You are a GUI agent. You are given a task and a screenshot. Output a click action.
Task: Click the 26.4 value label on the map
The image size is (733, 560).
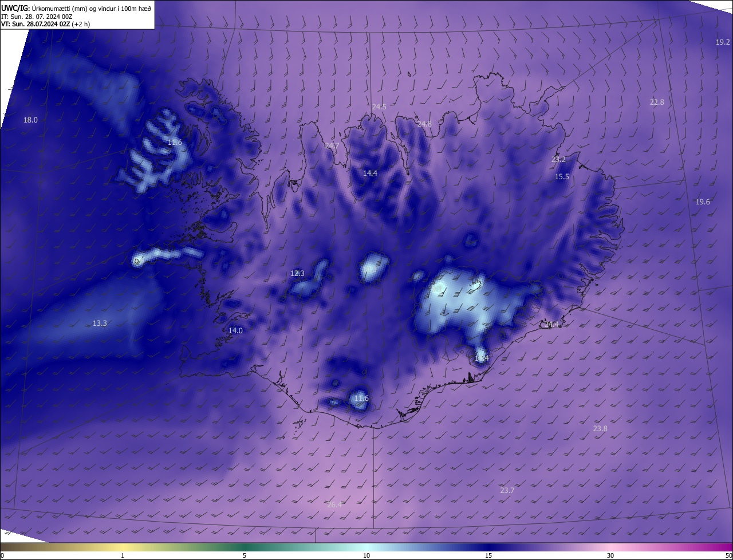tap(334, 505)
